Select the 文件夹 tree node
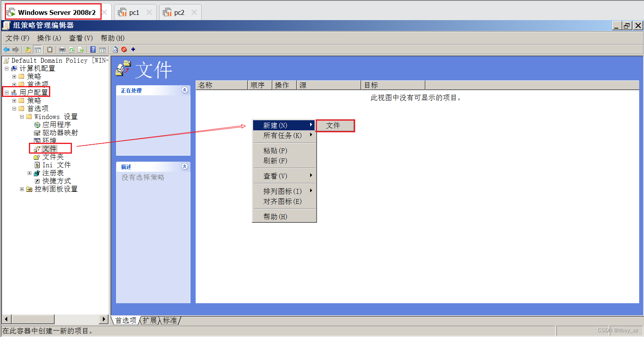 point(53,157)
